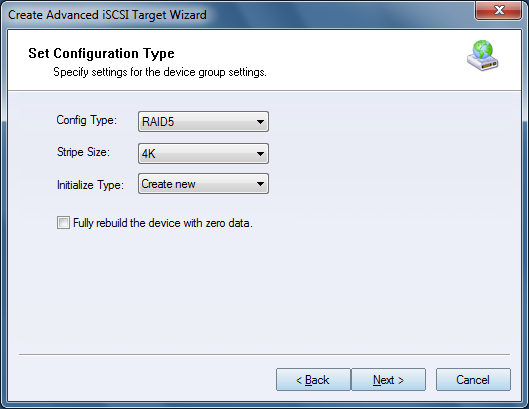The width and height of the screenshot is (529, 409).
Task: Click the Stripe Size label
Action: click(83, 152)
